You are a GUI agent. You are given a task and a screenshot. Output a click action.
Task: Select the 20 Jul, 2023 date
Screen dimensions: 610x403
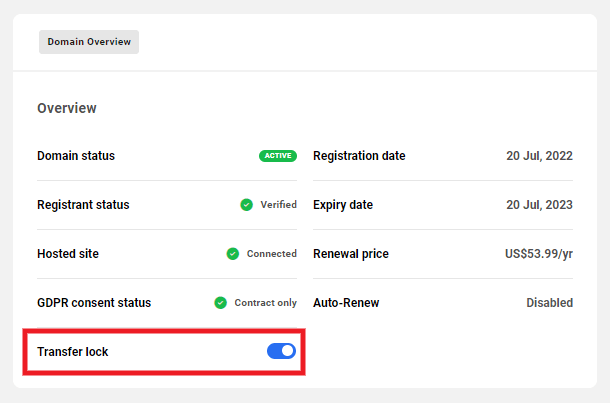coord(539,205)
